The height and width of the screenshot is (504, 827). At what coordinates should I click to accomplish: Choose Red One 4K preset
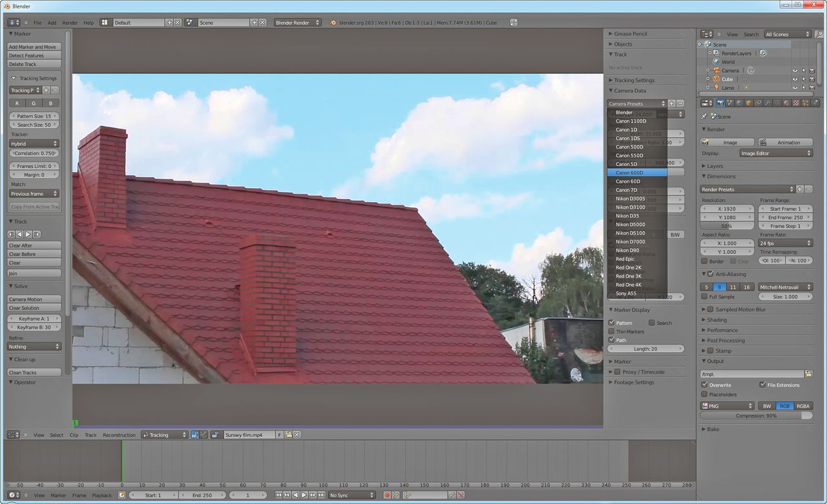pyautogui.click(x=637, y=285)
